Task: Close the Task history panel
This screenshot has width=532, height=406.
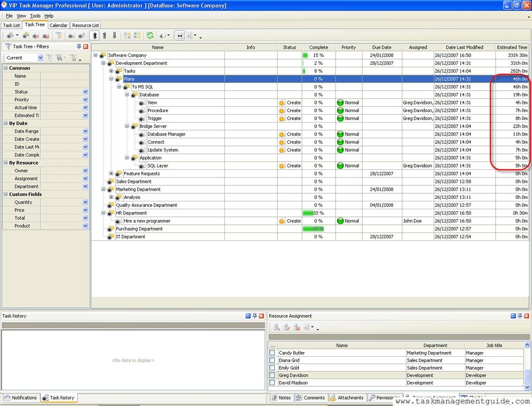Action: click(261, 316)
